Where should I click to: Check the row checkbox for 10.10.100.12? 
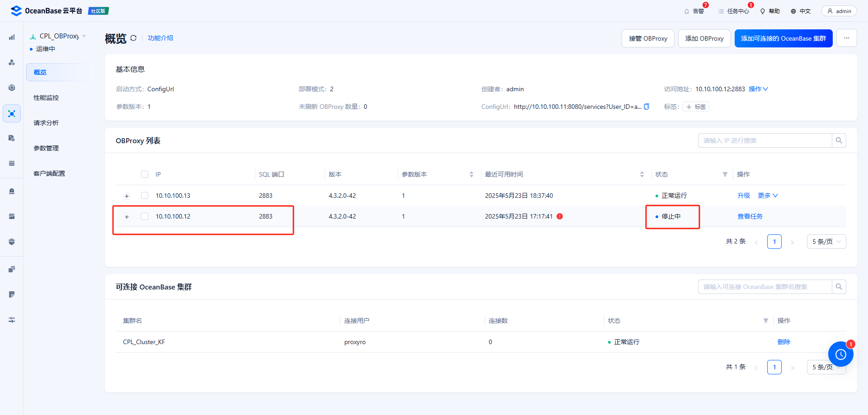(x=145, y=216)
